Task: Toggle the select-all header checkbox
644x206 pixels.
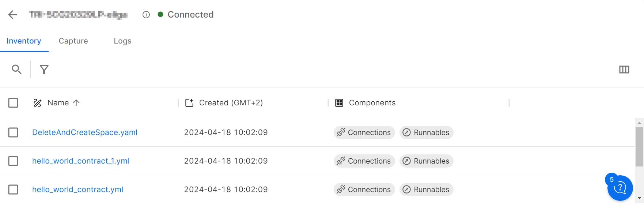Action: tap(13, 103)
